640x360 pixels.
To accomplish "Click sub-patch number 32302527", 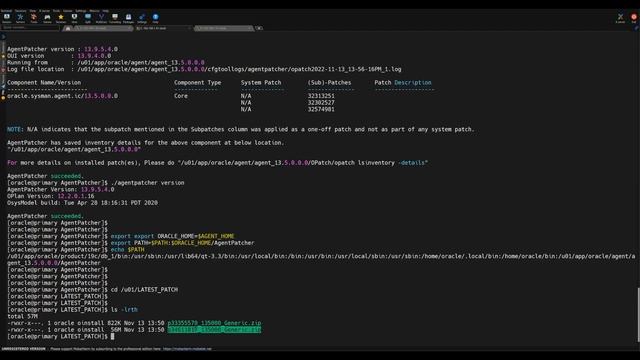I will 321,102.
